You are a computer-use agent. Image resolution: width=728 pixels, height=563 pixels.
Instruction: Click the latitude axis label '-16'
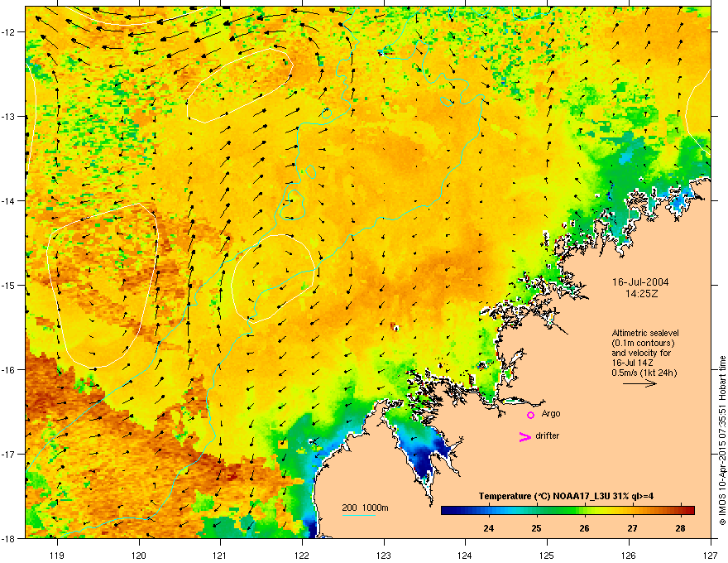(x=8, y=370)
